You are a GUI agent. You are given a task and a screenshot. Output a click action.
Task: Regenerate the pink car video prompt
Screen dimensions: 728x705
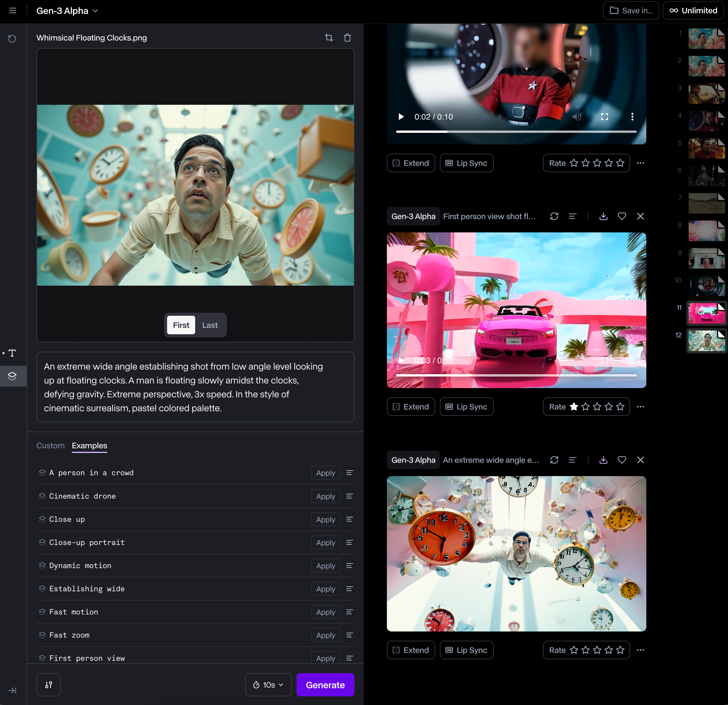point(554,216)
